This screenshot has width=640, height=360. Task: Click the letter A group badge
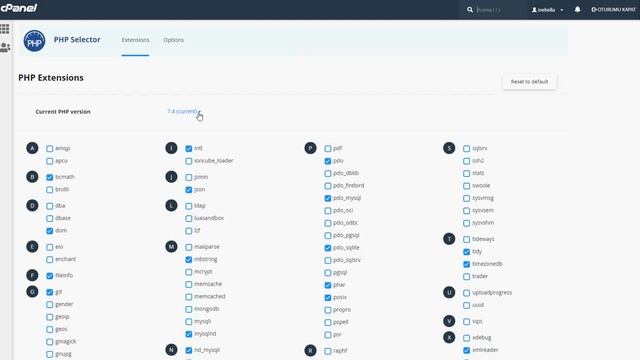32,148
